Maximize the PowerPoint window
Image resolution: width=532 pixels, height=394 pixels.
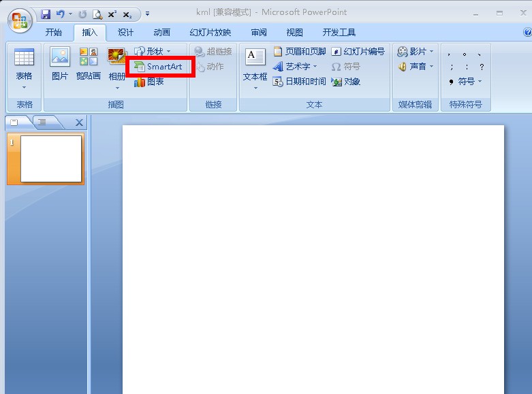coord(499,13)
